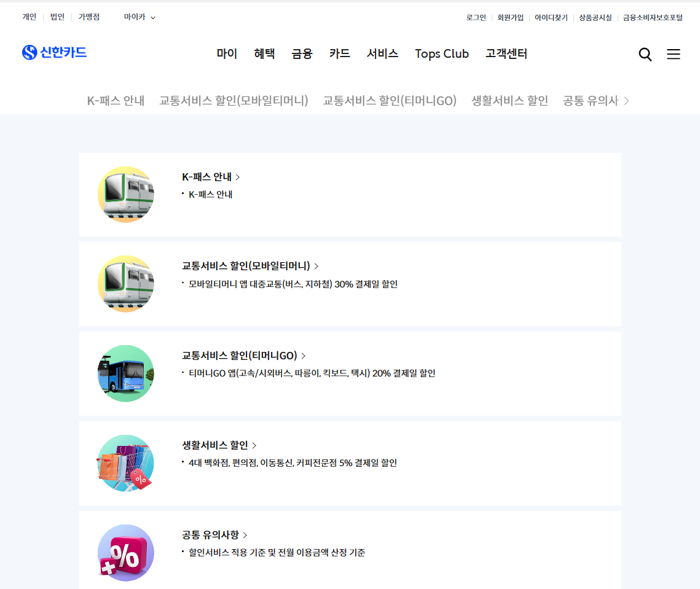The width and height of the screenshot is (700, 589).
Task: Open the 서비스 menu
Action: 383,54
